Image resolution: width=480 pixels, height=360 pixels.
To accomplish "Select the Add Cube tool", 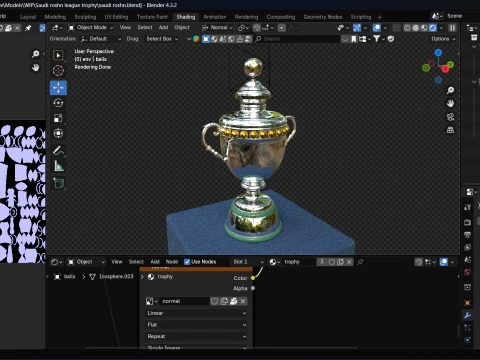I will pyautogui.click(x=58, y=183).
